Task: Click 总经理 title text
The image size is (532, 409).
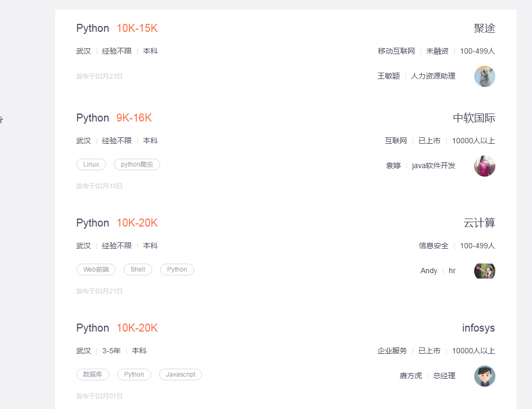Action: coord(444,376)
